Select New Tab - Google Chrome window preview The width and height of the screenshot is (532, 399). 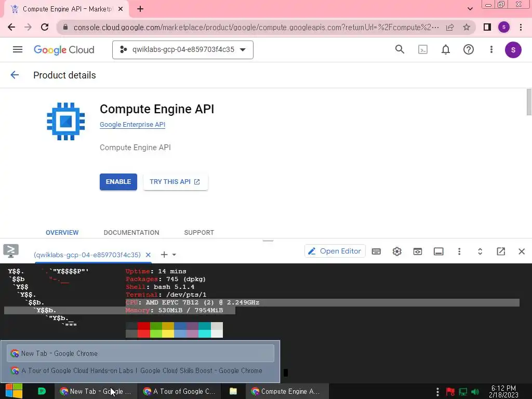point(140,353)
